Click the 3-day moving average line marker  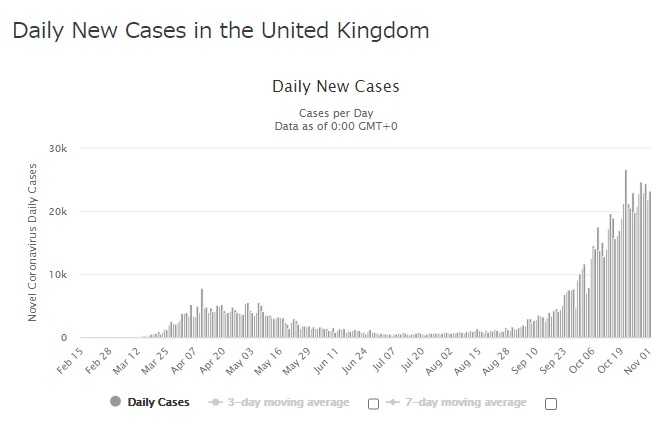[x=215, y=402]
